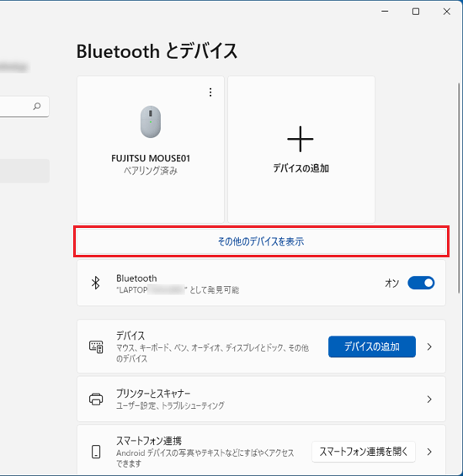Click the Bluetooth とデバイス page heading
463x476 pixels.
[157, 51]
